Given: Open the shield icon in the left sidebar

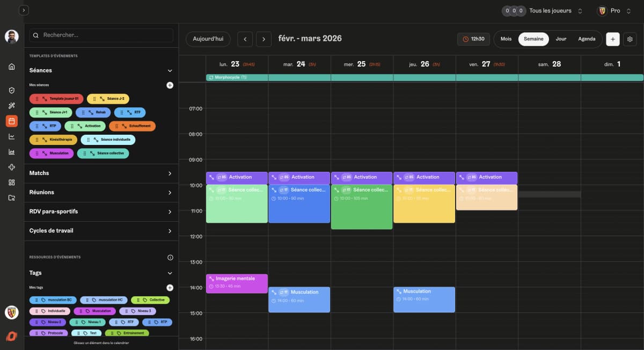Looking at the screenshot, I should click(11, 90).
